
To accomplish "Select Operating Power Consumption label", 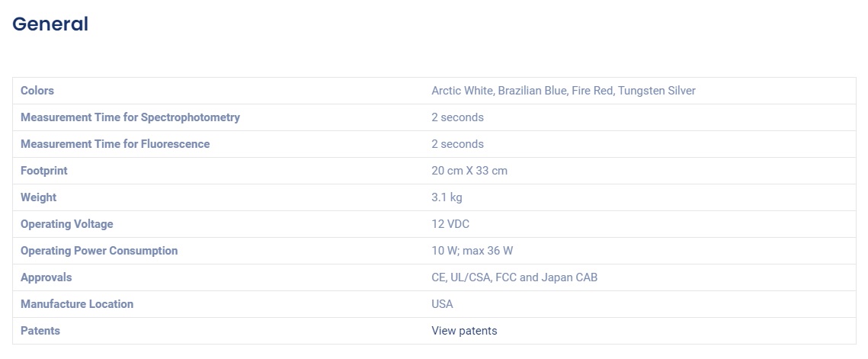I will pyautogui.click(x=99, y=251).
